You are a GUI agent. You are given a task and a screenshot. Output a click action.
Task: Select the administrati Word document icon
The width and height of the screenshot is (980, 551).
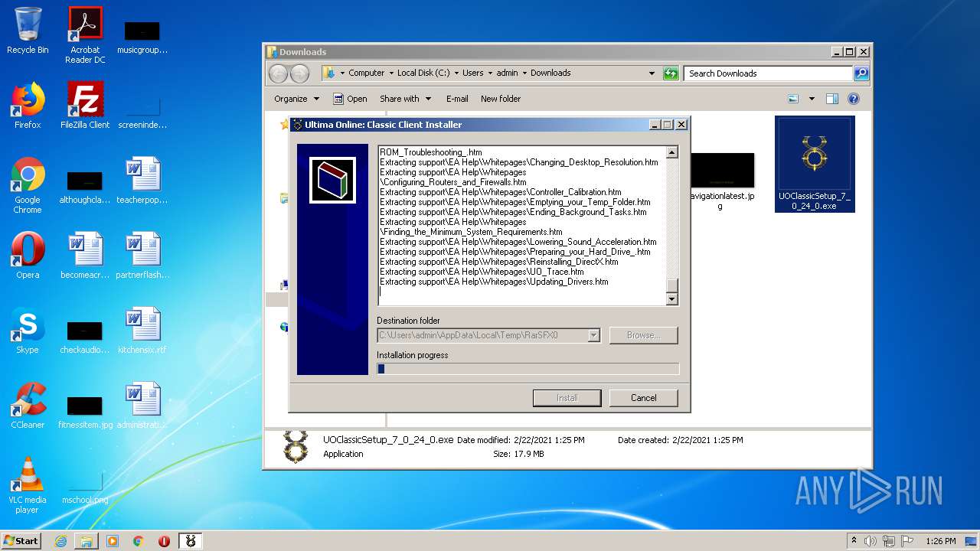coord(142,406)
